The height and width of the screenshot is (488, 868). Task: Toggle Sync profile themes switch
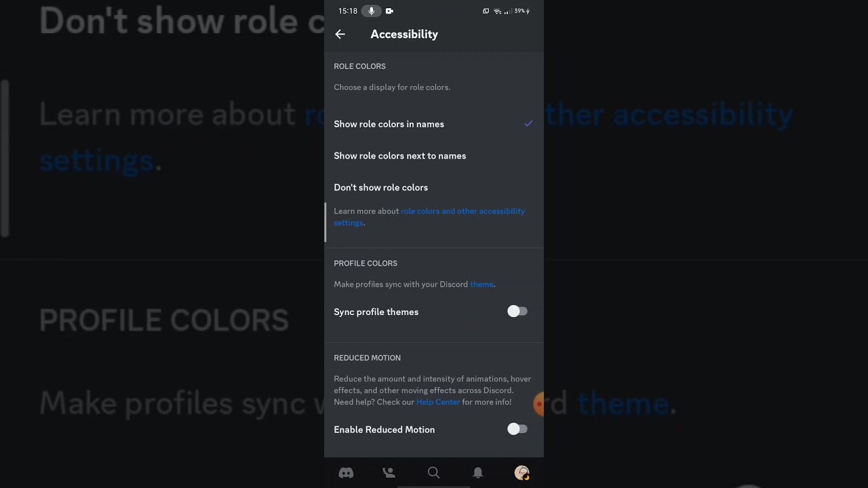(517, 312)
